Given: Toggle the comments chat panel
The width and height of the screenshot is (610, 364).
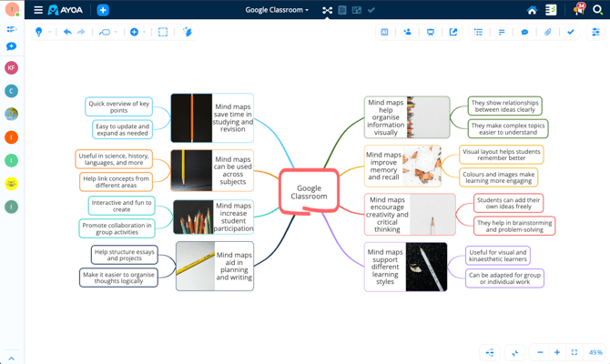Looking at the screenshot, I should (x=524, y=32).
